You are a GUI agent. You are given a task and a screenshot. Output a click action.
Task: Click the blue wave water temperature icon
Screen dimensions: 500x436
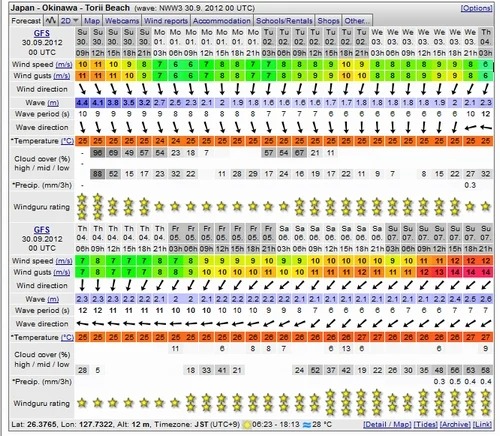[x=307, y=425]
